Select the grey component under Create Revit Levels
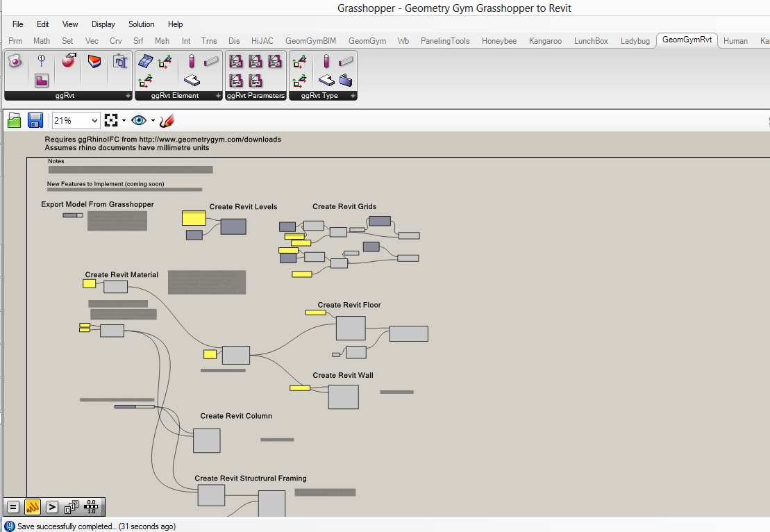This screenshot has width=770, height=532. click(x=233, y=226)
